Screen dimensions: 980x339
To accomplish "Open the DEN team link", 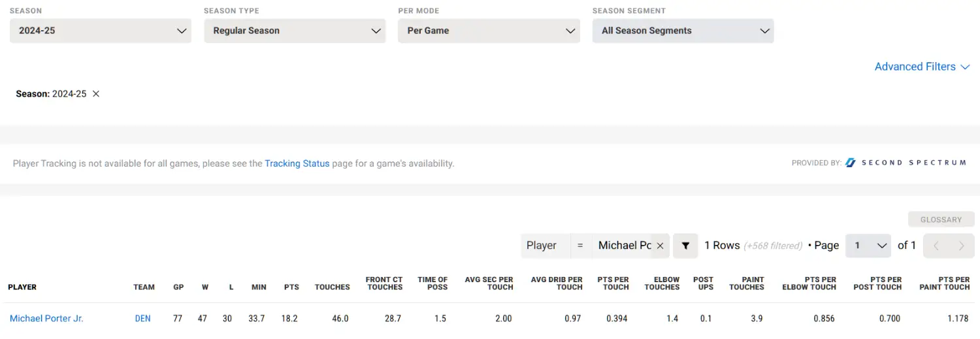I will point(142,319).
